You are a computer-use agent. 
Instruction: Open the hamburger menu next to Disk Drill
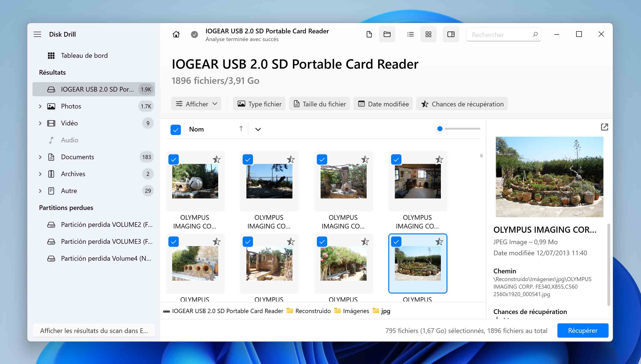pos(37,34)
